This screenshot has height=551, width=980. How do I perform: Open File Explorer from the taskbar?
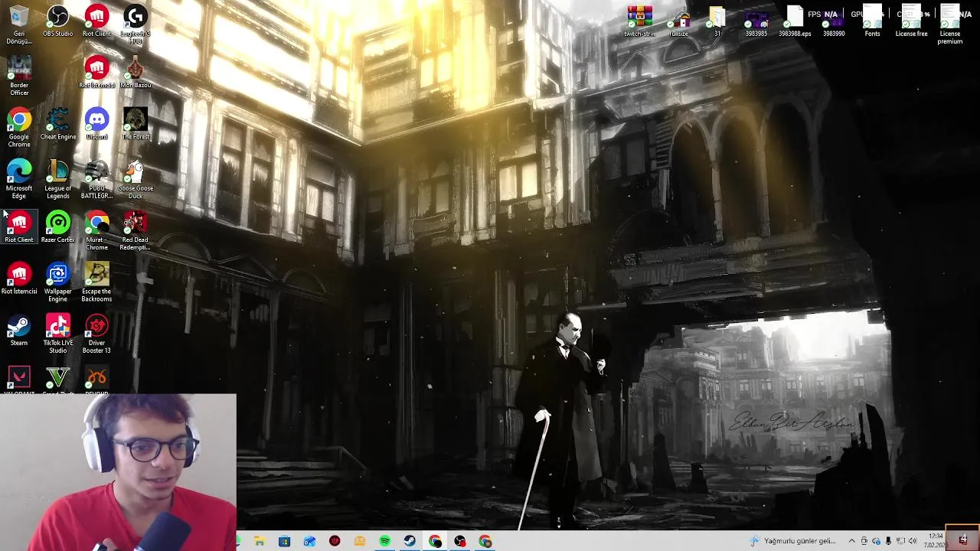coord(260,541)
